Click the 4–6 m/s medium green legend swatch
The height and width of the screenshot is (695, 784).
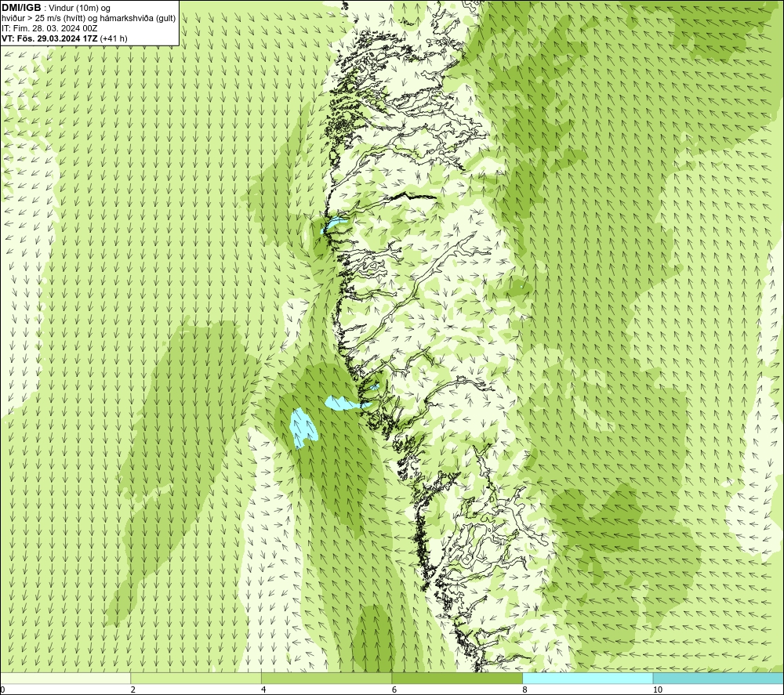click(326, 679)
